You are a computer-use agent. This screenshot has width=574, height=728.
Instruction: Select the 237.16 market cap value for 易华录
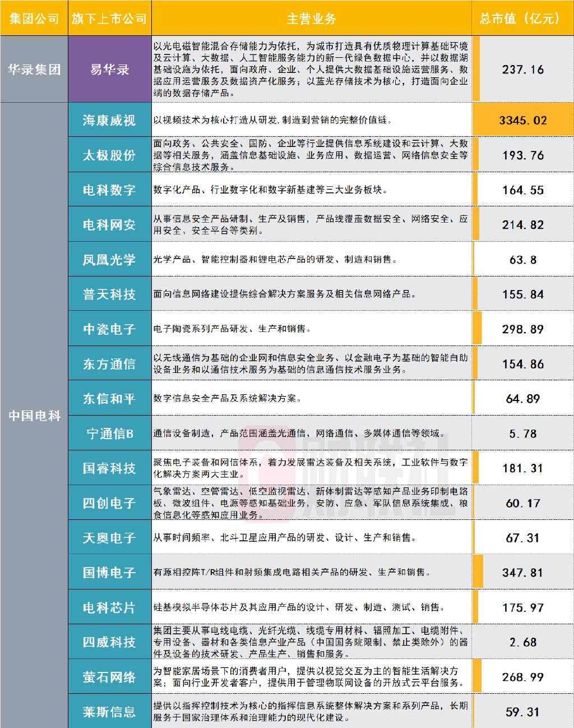pos(522,70)
